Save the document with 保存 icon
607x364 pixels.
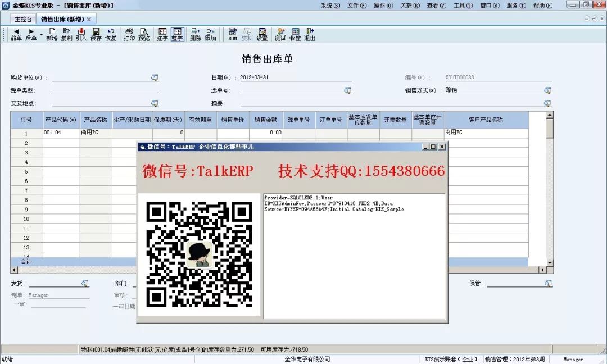coord(96,34)
